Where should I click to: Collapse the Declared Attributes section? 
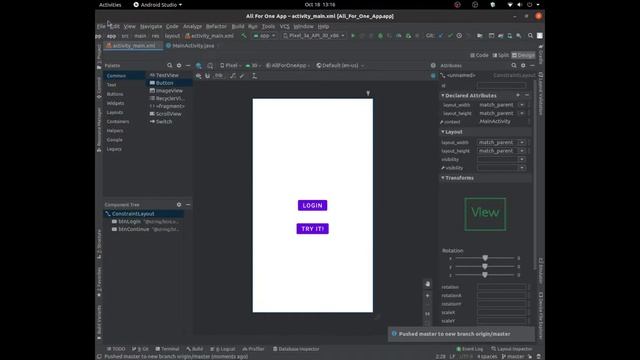[443, 96]
